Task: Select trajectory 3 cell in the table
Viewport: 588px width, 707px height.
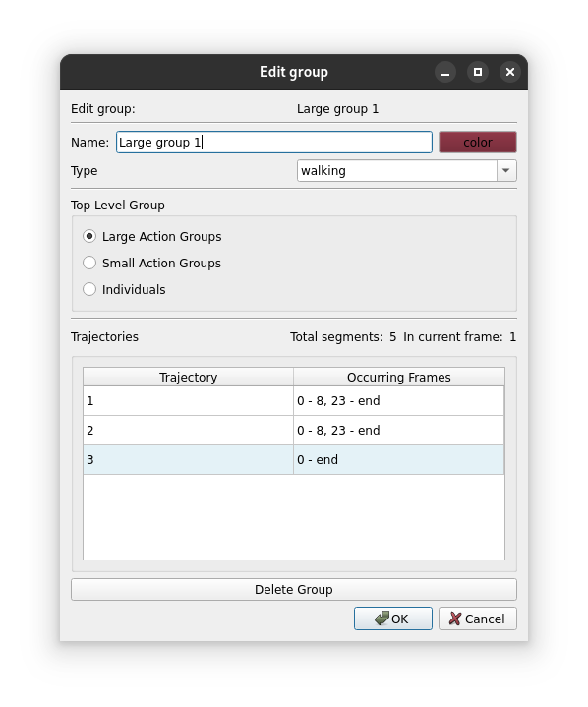Action: click(x=188, y=459)
